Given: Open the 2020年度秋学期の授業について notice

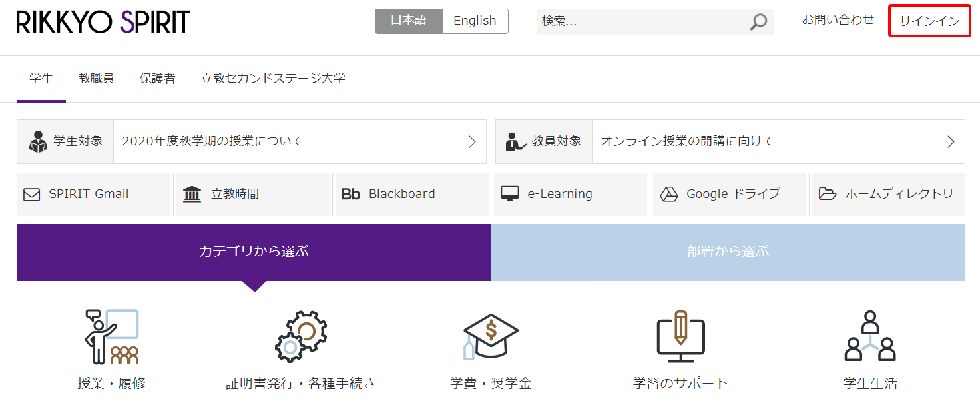Looking at the screenshot, I should point(212,141).
